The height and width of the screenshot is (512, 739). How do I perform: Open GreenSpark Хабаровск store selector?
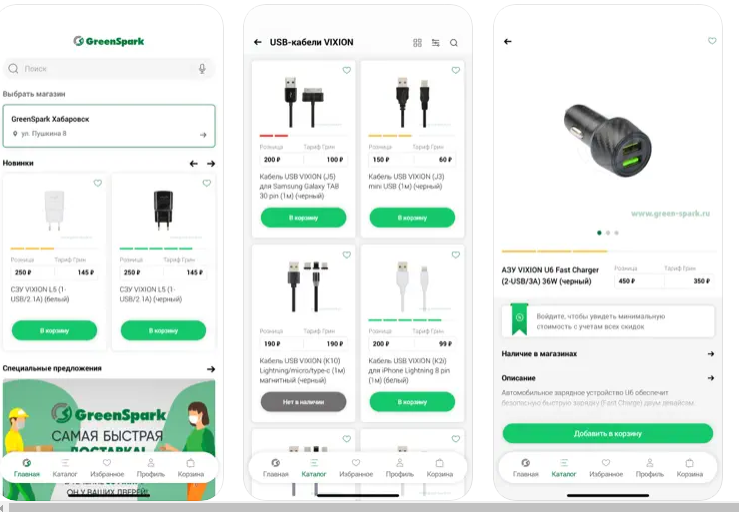click(x=109, y=126)
